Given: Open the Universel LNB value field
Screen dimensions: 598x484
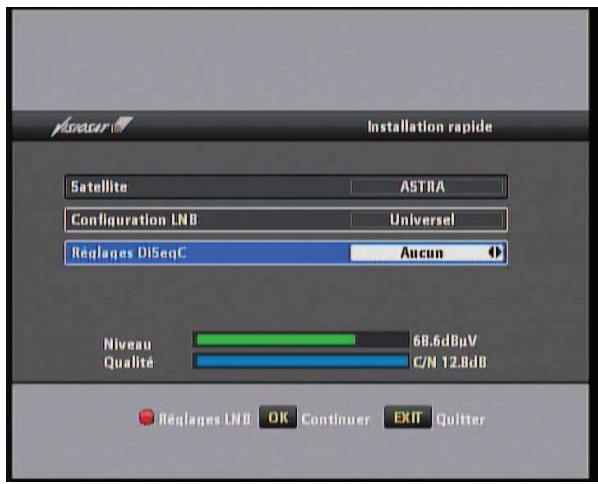Looking at the screenshot, I should (x=428, y=220).
